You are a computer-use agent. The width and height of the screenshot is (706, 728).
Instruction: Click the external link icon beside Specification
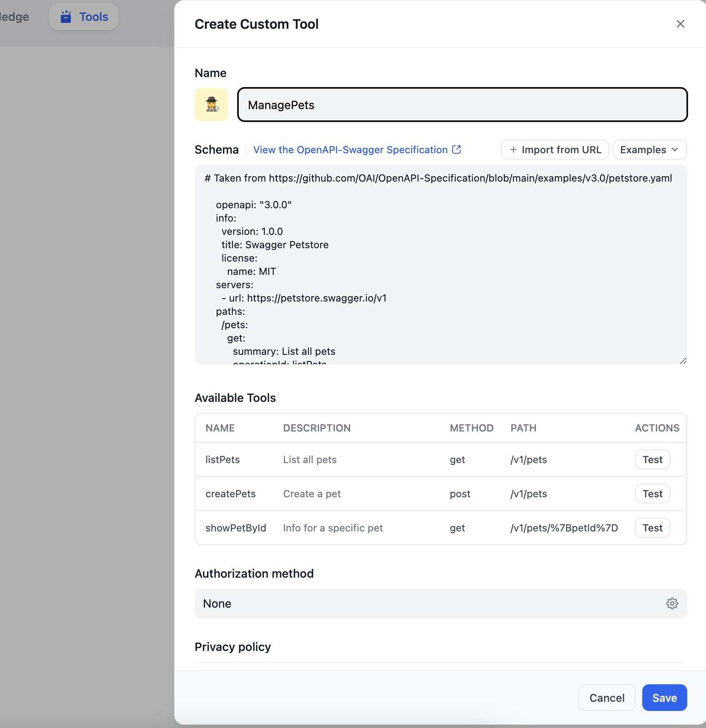(x=457, y=150)
